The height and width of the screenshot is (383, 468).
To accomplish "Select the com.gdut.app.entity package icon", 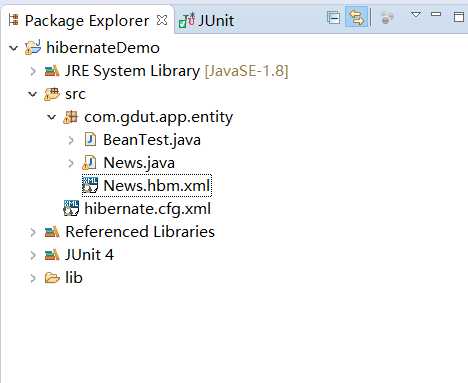I will pos(71,117).
